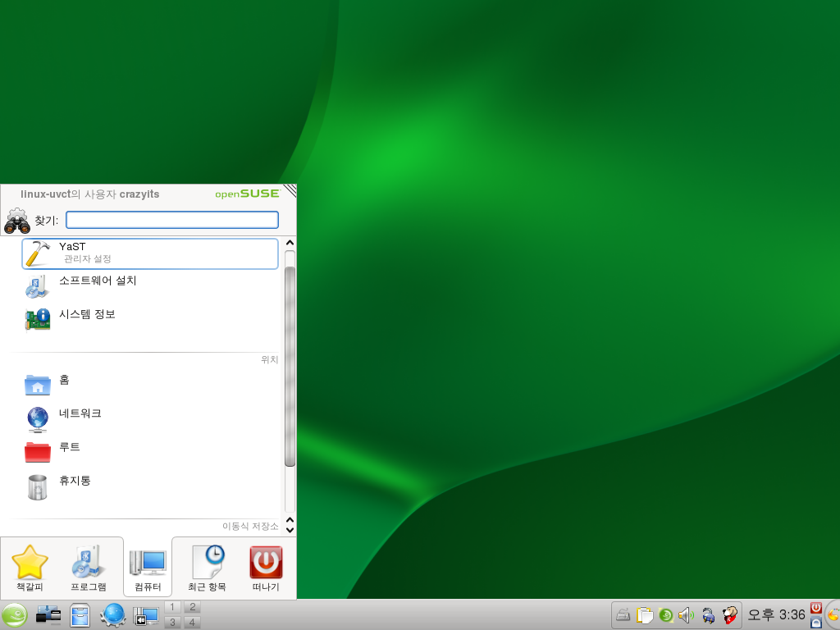Screen dimensions: 840x630
Task: Click the 오후 3:36 clock
Action: coord(776,615)
